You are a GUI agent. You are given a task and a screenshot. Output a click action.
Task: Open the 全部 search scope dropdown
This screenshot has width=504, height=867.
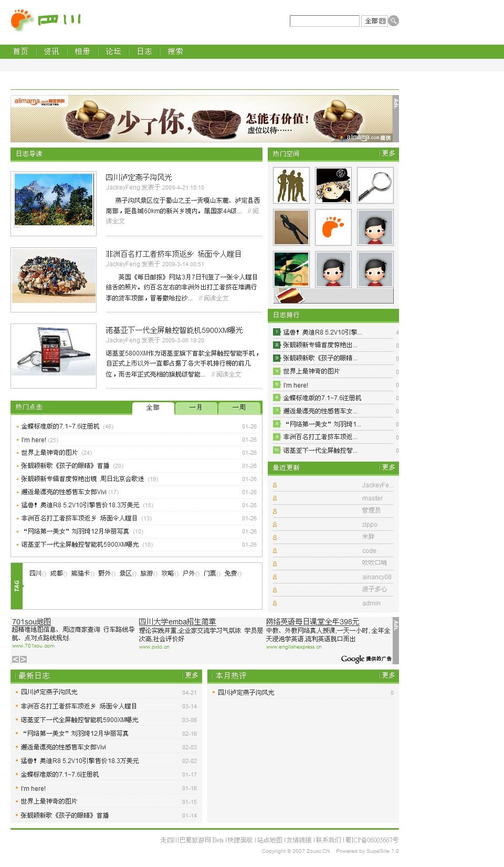375,21
